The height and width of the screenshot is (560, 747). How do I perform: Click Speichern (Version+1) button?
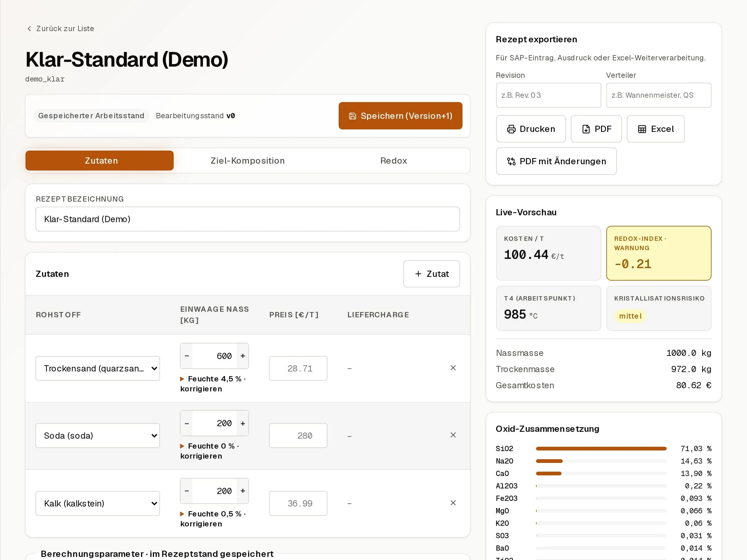(400, 116)
